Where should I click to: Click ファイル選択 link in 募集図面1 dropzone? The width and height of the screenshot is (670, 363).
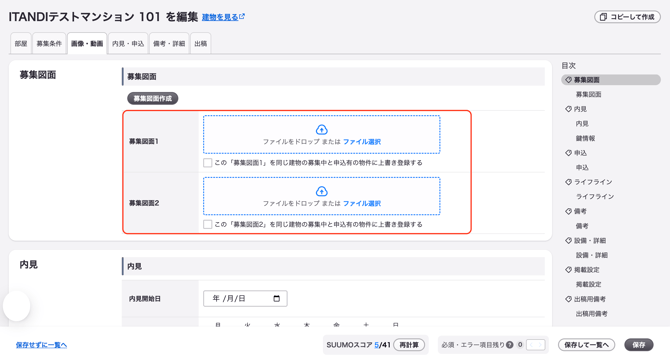click(x=362, y=142)
